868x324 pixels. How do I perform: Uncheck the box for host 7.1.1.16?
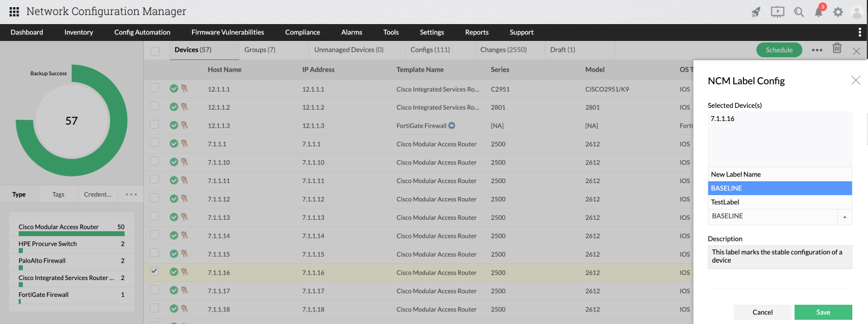click(x=155, y=272)
